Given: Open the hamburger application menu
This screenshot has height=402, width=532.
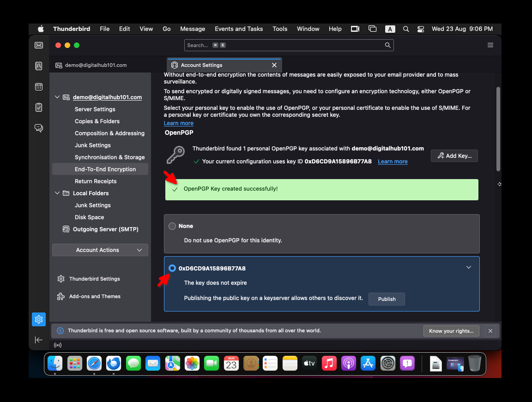Looking at the screenshot, I should 490,45.
